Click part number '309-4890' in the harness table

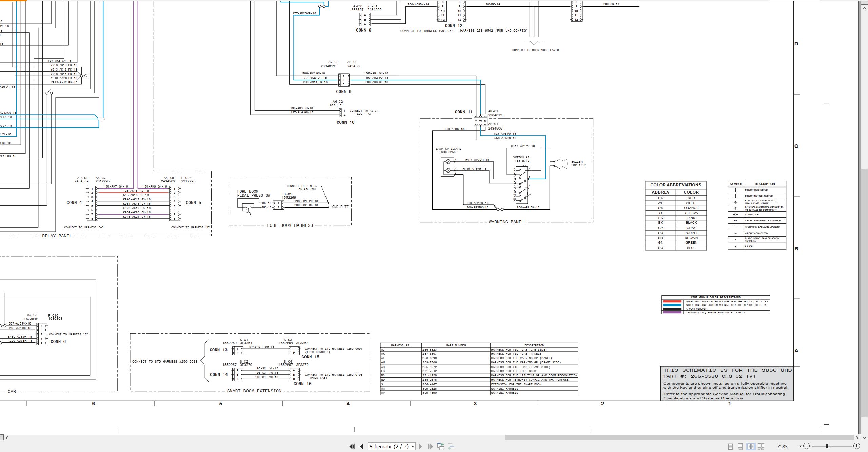[x=429, y=393]
